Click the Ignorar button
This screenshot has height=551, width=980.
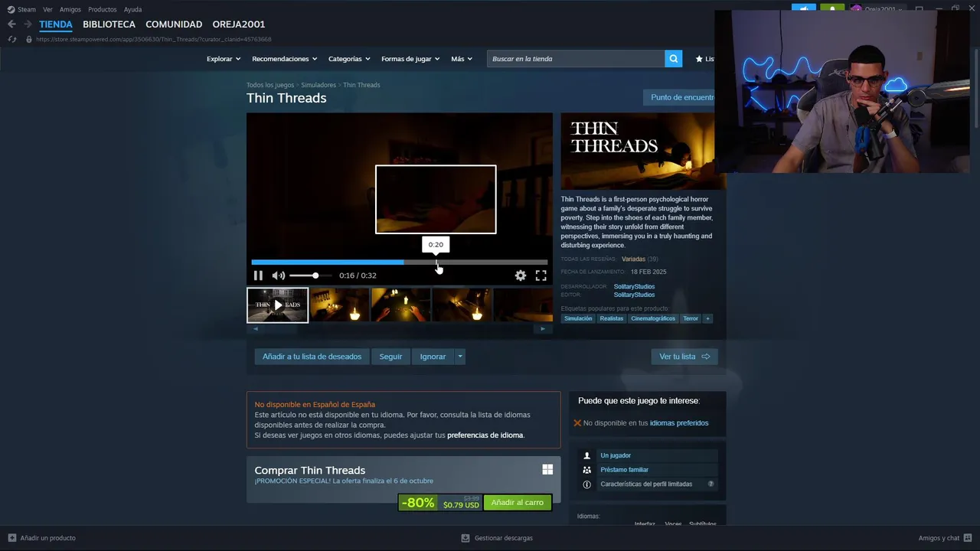click(433, 357)
